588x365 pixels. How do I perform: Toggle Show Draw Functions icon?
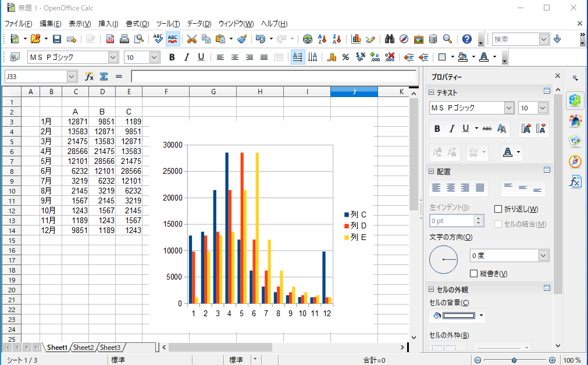coord(370,39)
